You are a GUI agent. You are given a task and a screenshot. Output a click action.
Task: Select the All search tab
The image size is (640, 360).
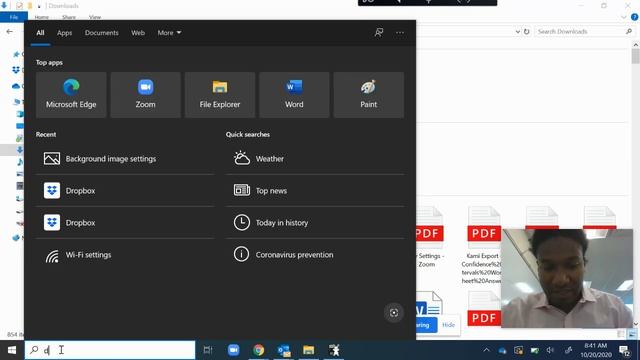pyautogui.click(x=40, y=33)
